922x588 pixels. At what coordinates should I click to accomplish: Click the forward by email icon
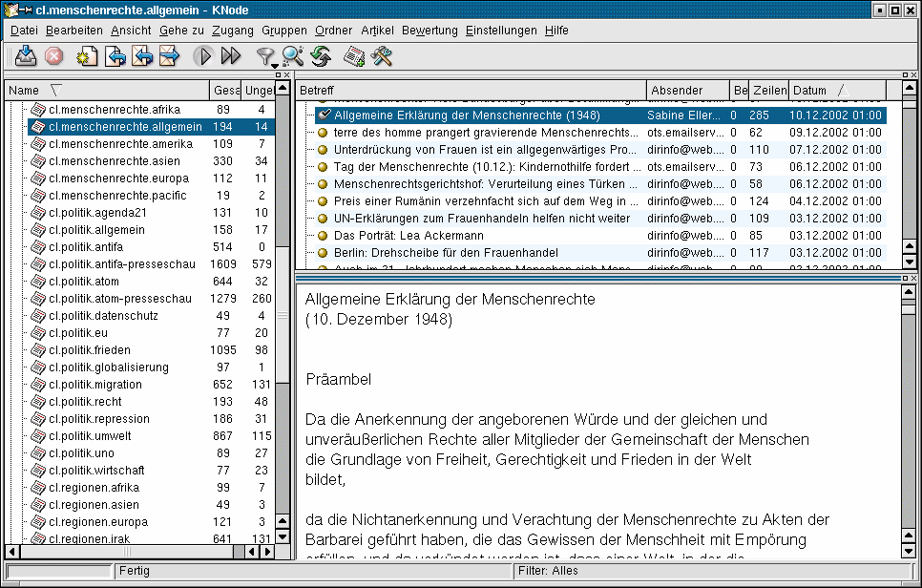[169, 56]
